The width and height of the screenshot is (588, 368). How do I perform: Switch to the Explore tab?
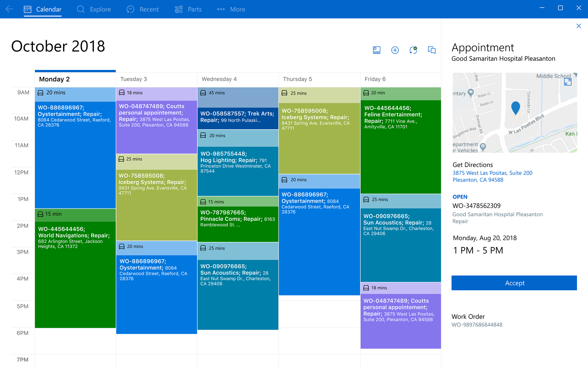(x=94, y=9)
